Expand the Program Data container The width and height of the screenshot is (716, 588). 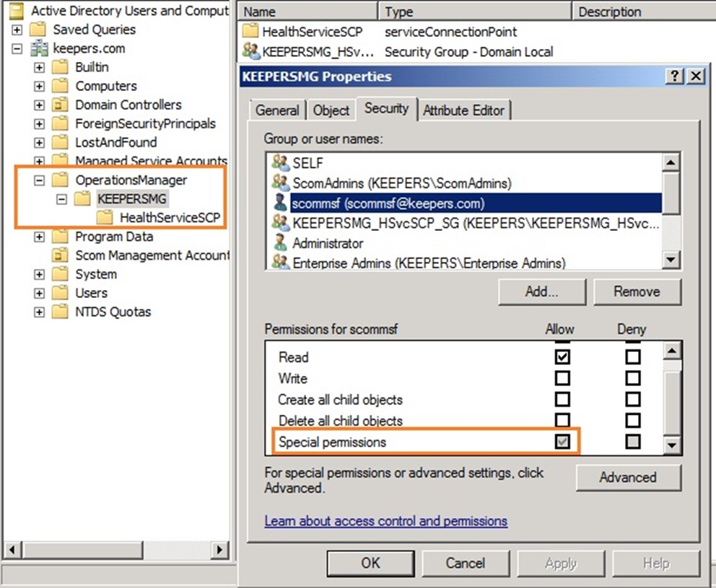pos(39,237)
